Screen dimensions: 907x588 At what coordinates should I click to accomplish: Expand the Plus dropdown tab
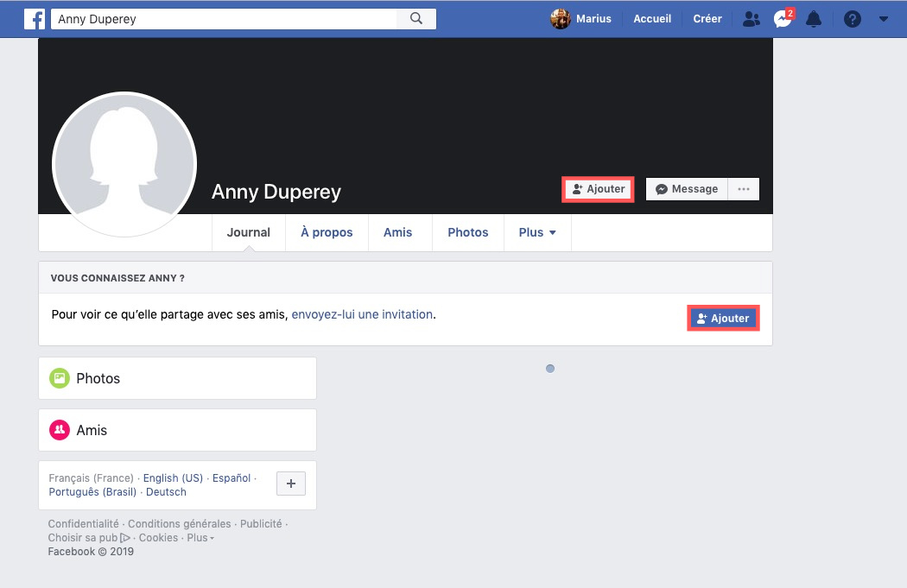tap(537, 232)
